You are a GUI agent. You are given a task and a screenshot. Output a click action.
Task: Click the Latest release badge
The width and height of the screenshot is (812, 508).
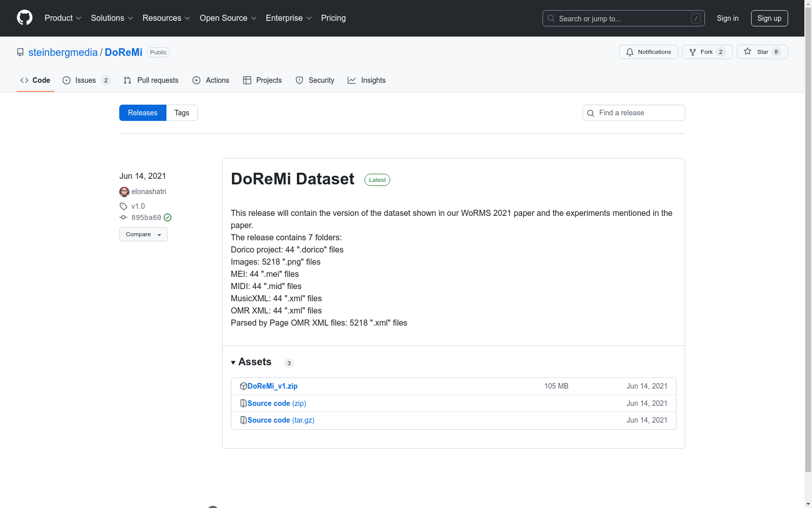[377, 180]
